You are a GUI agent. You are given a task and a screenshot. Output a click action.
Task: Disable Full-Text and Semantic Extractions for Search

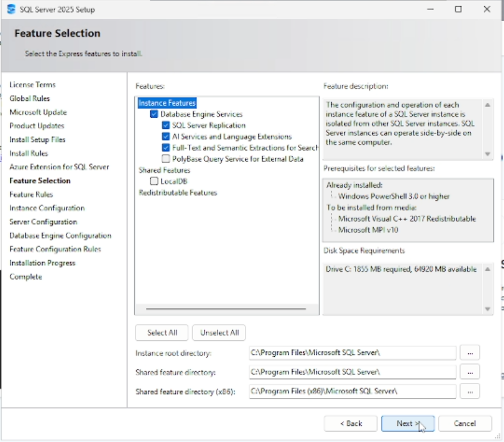pos(166,147)
